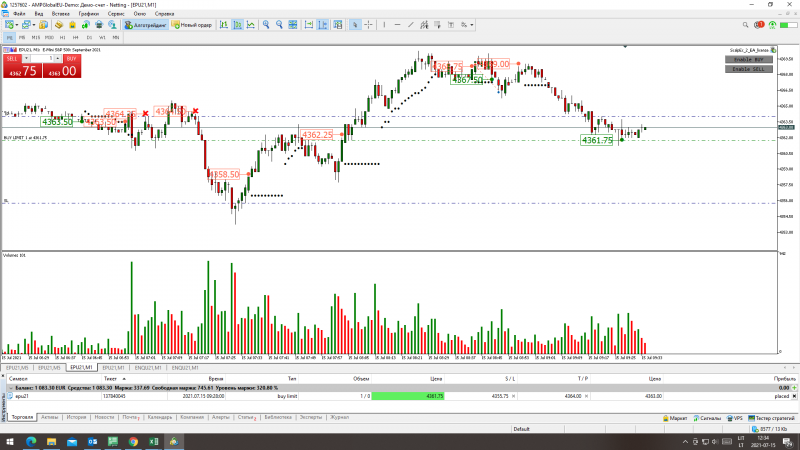Viewport: 800px width, 450px height.
Task: Expand the profiles dropdown arrow
Action: coord(34,25)
